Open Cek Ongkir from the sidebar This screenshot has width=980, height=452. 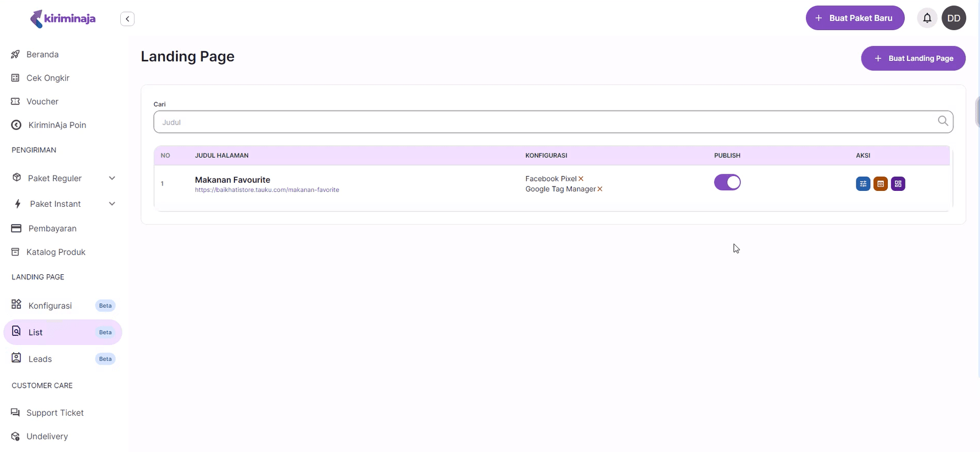tap(48, 78)
